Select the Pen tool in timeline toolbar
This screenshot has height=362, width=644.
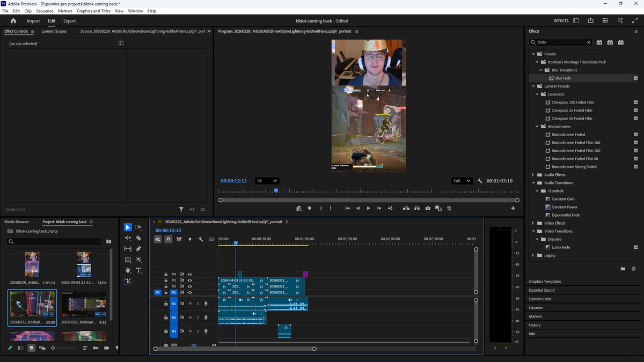138,249
